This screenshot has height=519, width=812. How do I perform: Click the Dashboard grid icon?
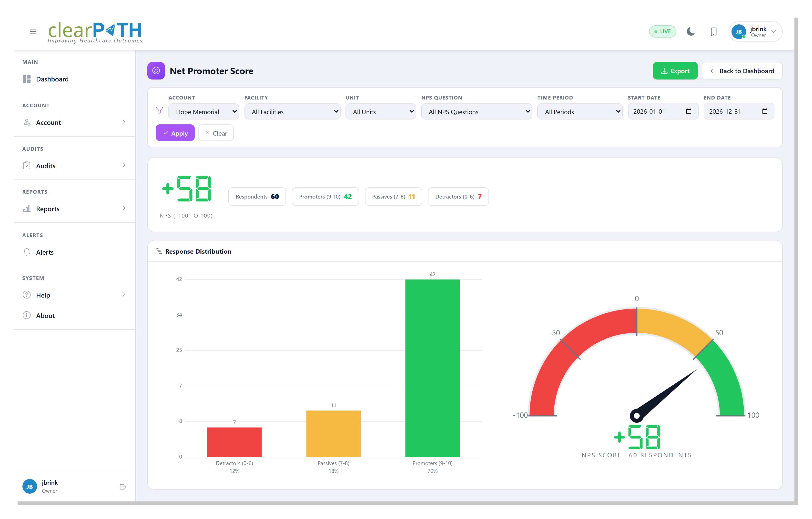[x=27, y=79]
